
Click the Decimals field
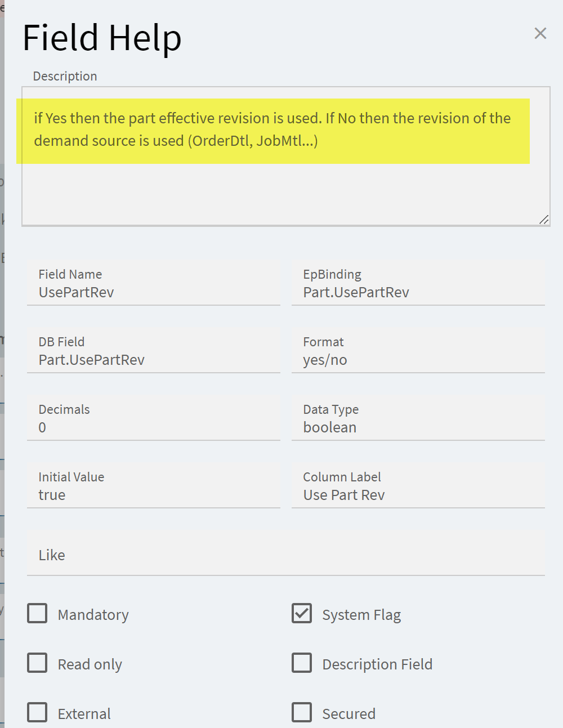click(153, 427)
